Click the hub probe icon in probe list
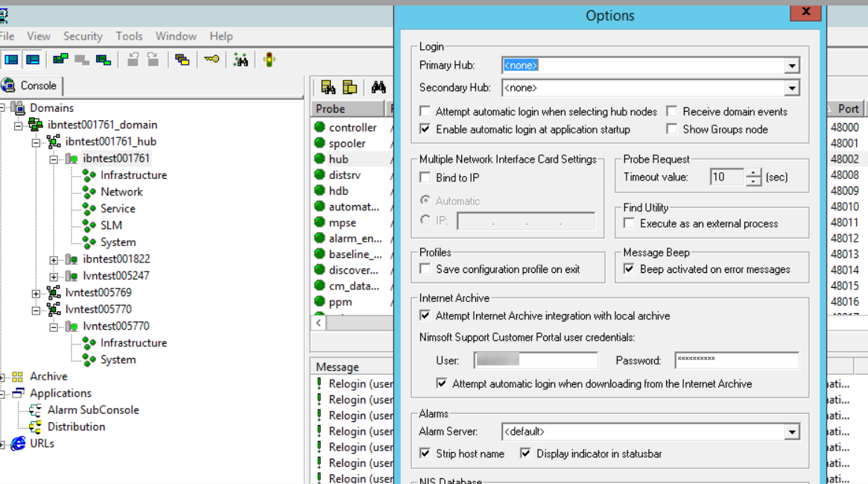 pyautogui.click(x=319, y=159)
